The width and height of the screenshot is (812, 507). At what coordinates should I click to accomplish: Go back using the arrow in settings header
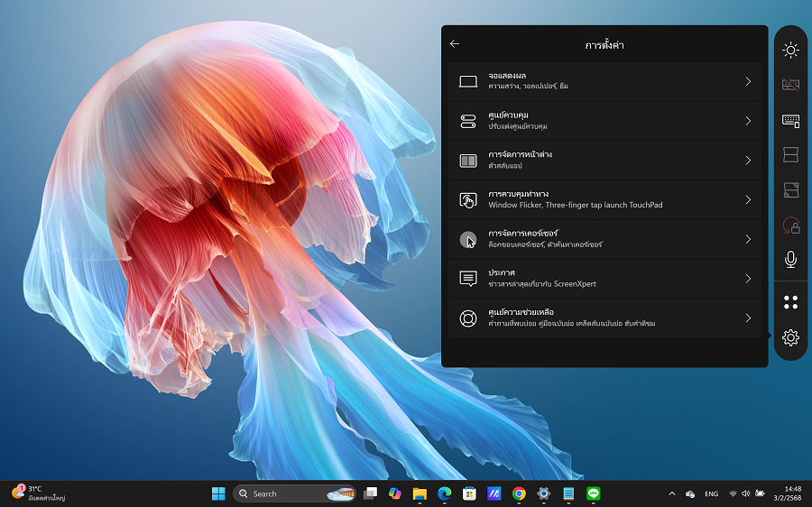coord(455,44)
